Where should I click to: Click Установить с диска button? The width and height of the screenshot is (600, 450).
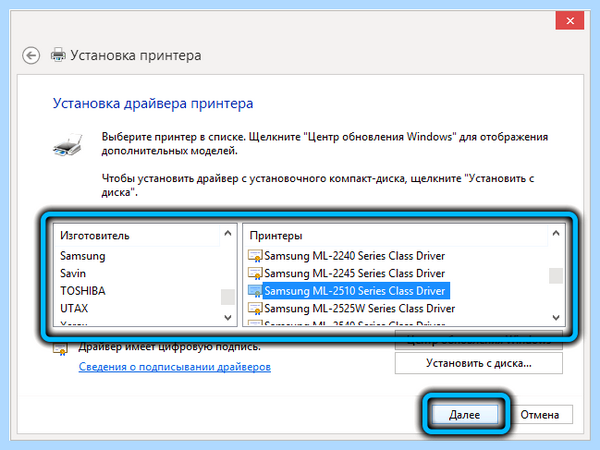pos(479,363)
